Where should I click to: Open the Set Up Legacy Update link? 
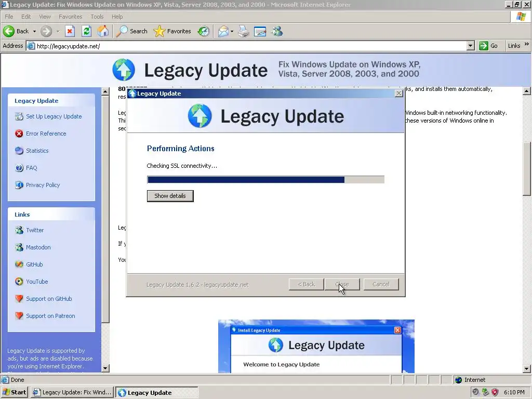pos(54,116)
